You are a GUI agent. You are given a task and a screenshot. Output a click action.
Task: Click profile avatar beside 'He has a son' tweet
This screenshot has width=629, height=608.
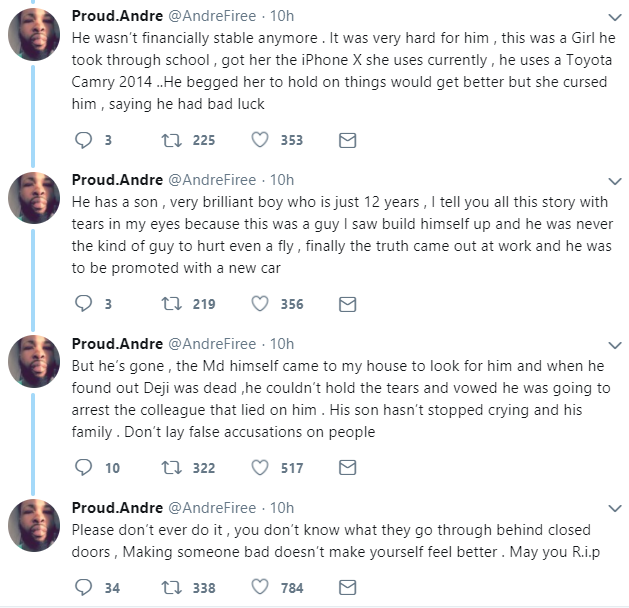(x=36, y=203)
